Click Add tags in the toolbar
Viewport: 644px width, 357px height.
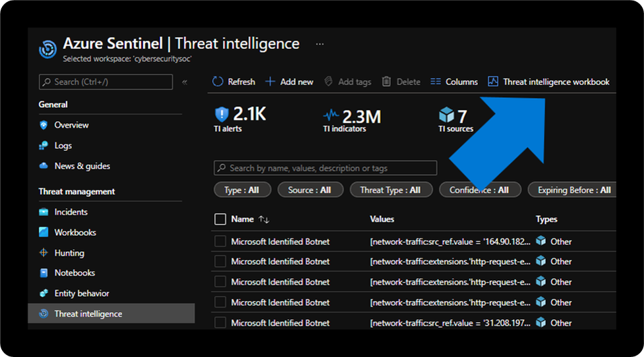(355, 82)
